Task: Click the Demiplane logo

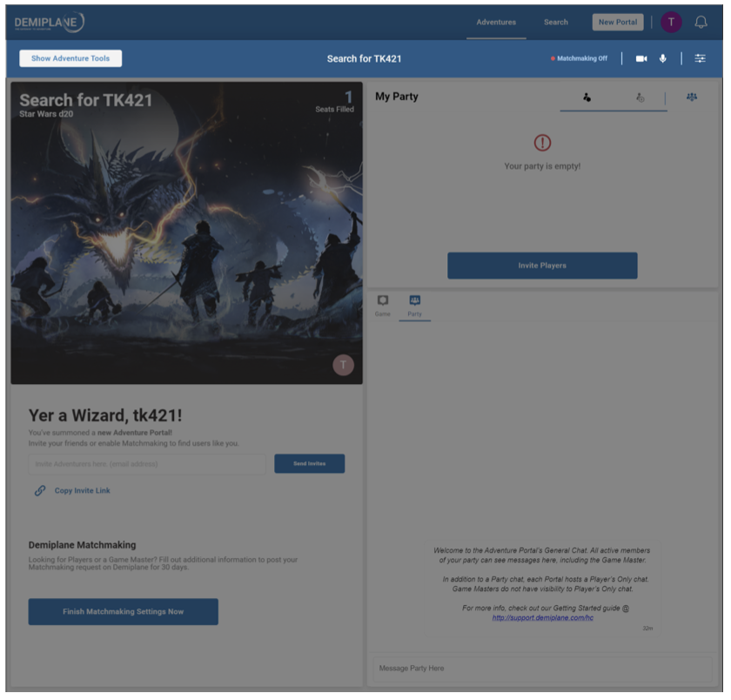Action: (x=50, y=22)
